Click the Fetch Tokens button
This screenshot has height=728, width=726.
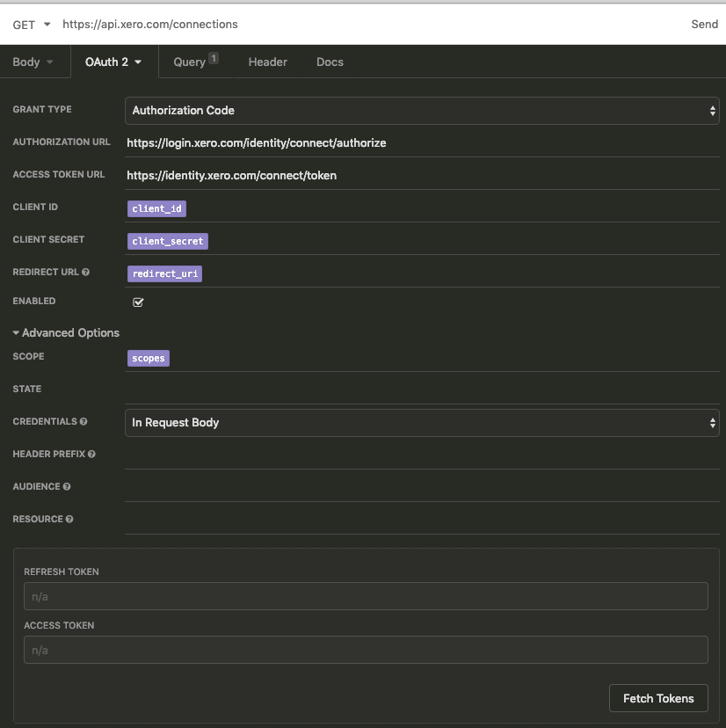click(658, 698)
